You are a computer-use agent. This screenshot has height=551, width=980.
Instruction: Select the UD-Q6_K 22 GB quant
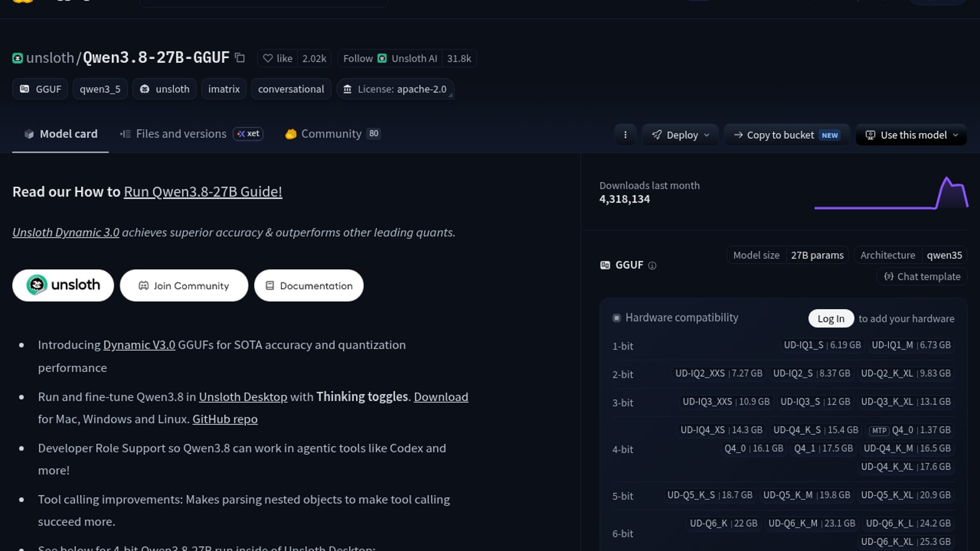click(724, 523)
